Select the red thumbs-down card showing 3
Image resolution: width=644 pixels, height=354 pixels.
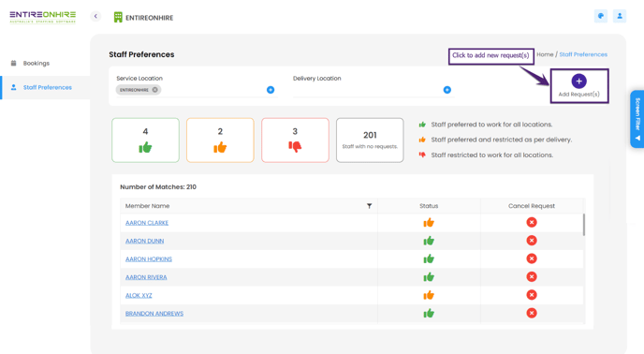(x=295, y=140)
